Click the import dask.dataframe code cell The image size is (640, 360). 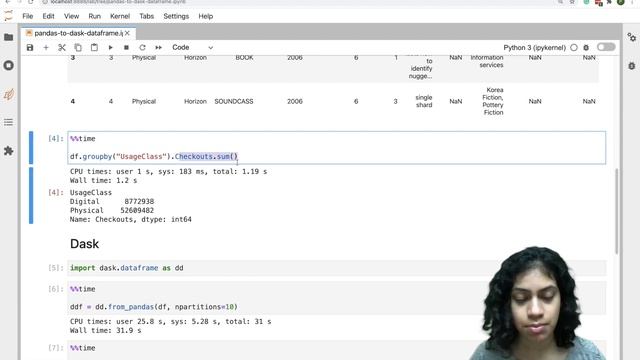click(x=337, y=268)
